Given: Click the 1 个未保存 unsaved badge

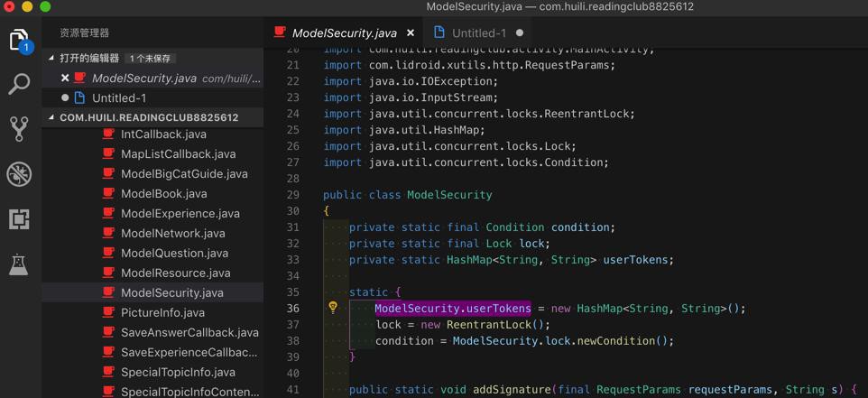Looking at the screenshot, I should (x=150, y=58).
